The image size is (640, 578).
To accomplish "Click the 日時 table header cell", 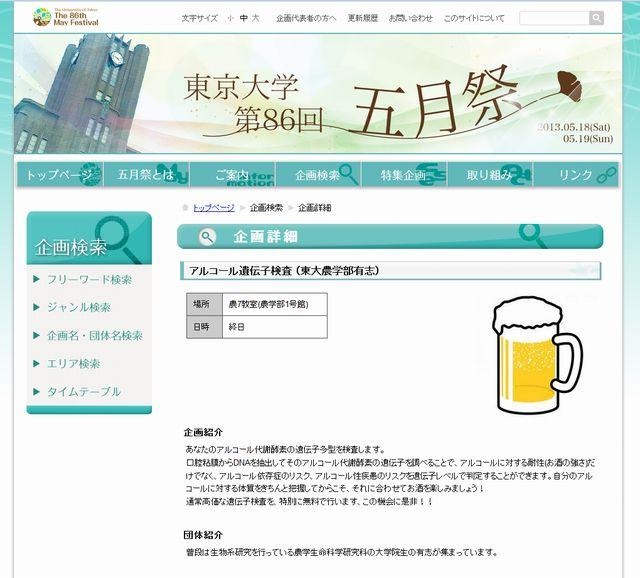I will click(x=204, y=327).
